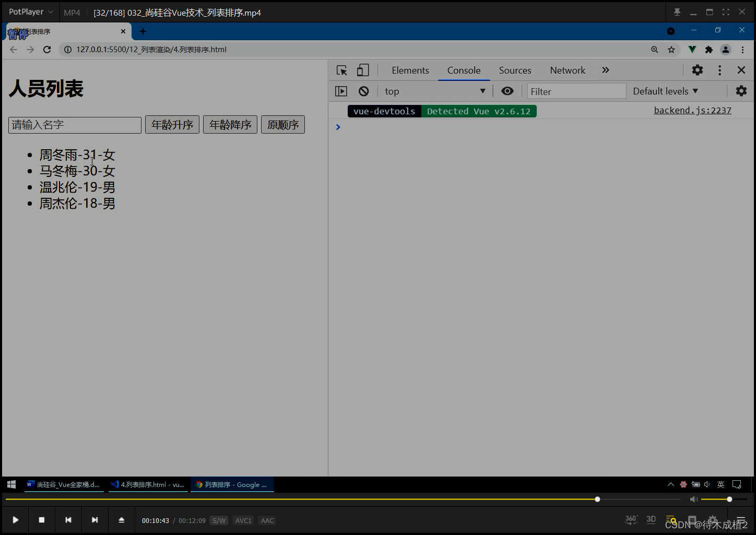This screenshot has height=535, width=756.
Task: Click the 原顺序 button
Action: [283, 125]
